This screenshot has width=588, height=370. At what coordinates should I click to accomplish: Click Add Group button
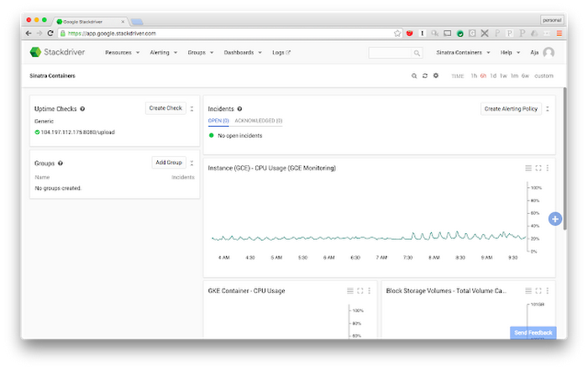click(x=169, y=163)
